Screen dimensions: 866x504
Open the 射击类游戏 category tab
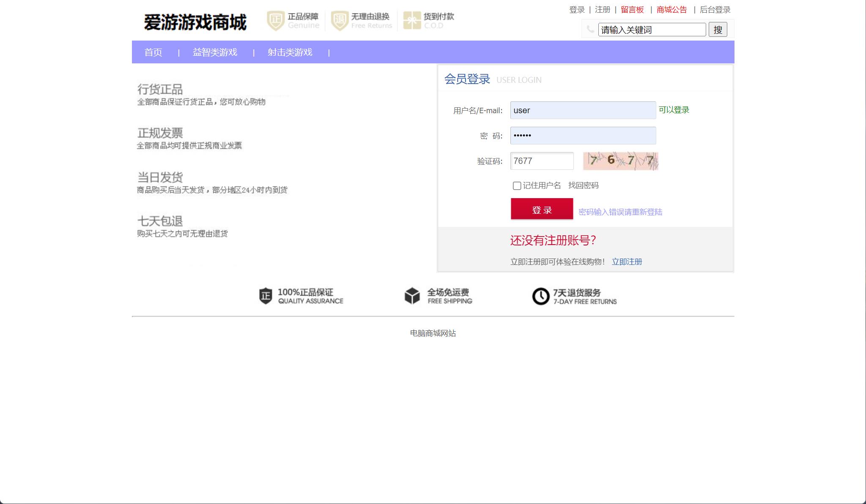(x=289, y=52)
